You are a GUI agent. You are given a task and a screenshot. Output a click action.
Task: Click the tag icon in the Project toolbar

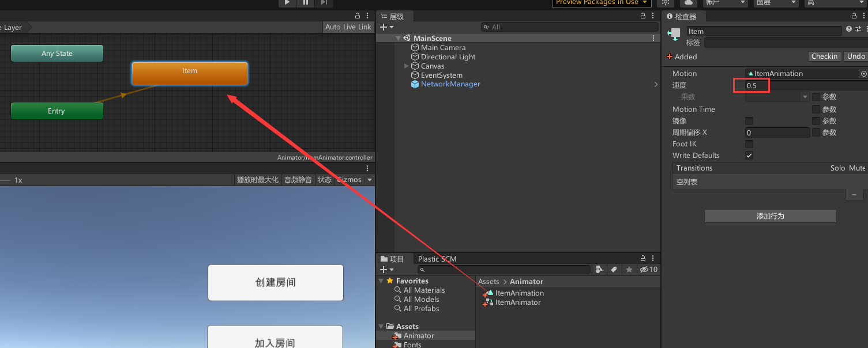(x=614, y=269)
